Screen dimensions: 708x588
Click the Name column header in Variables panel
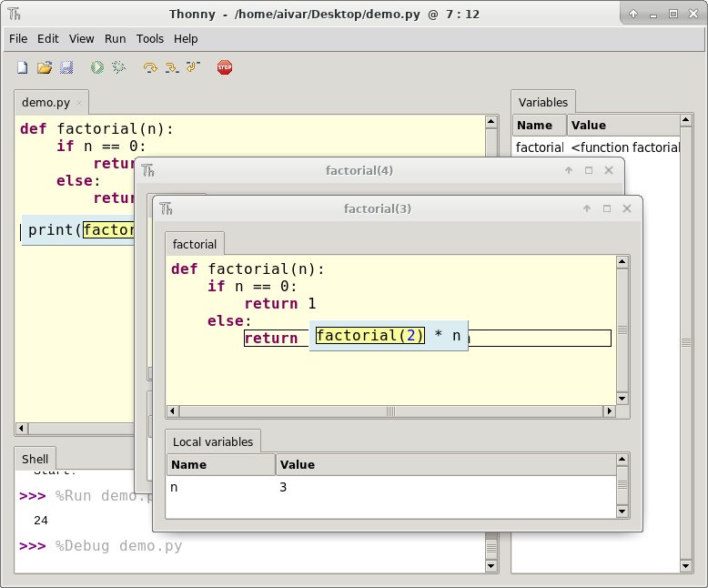pyautogui.click(x=535, y=126)
